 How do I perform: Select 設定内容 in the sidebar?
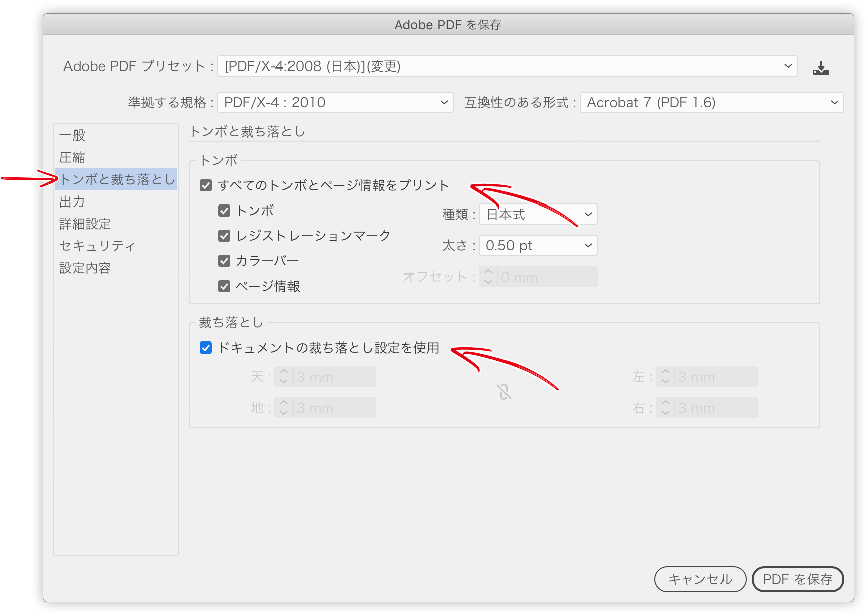(115, 268)
